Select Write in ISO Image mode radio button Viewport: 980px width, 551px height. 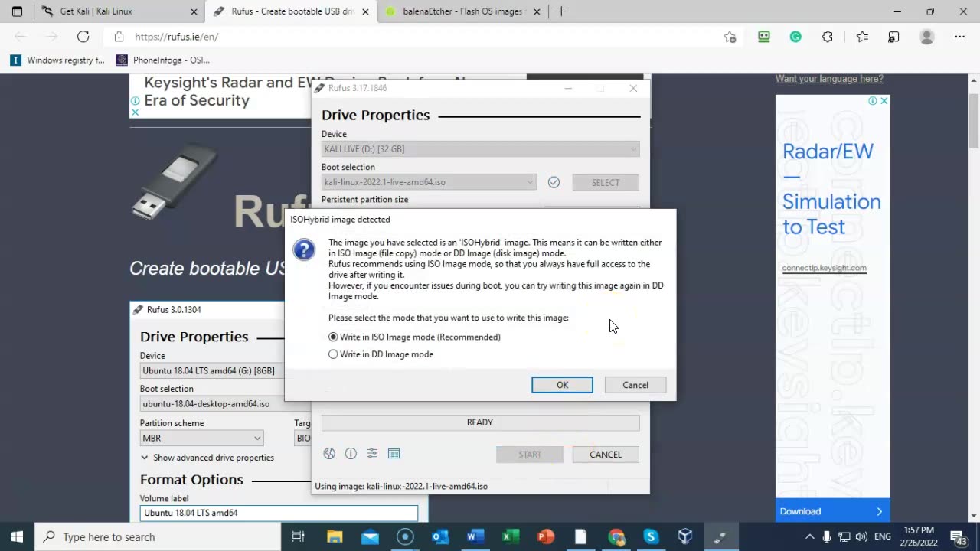[333, 337]
